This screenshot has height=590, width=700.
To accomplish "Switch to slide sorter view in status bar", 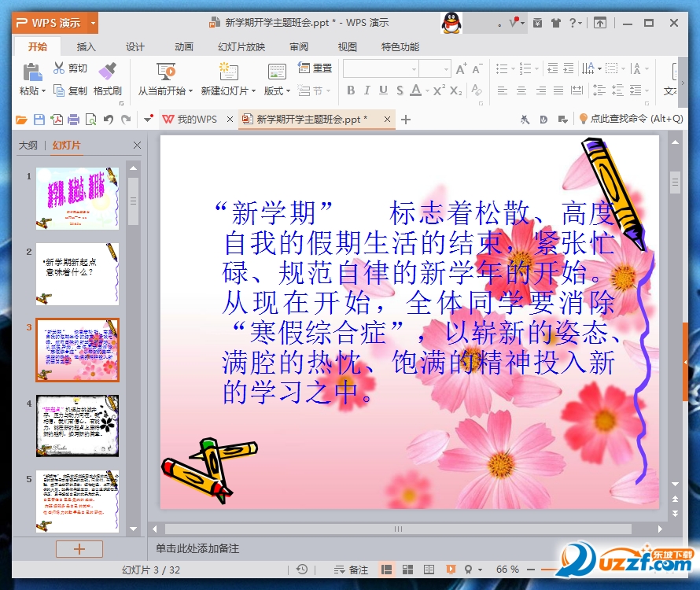I will coord(407,570).
